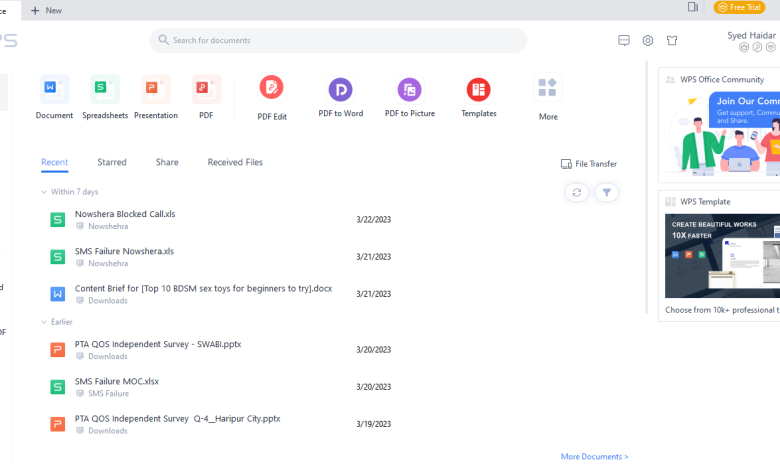780x470 pixels.
Task: Click the refresh file list icon
Action: point(576,193)
